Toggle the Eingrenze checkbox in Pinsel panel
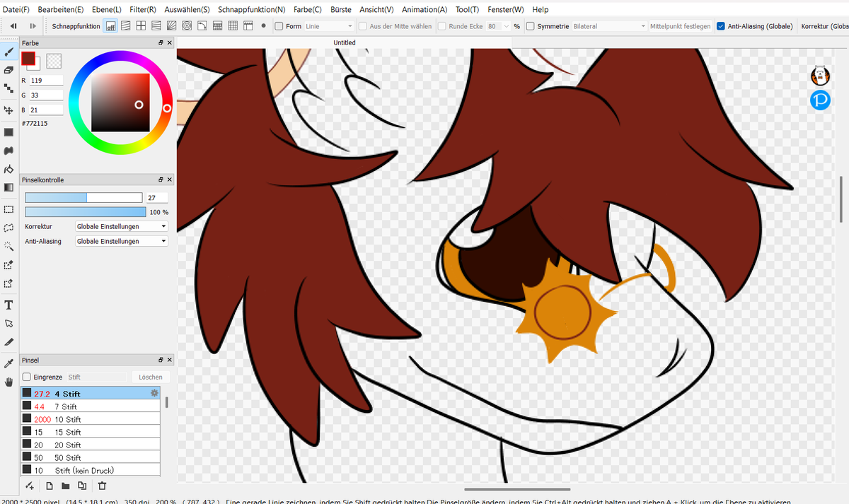 [27, 377]
